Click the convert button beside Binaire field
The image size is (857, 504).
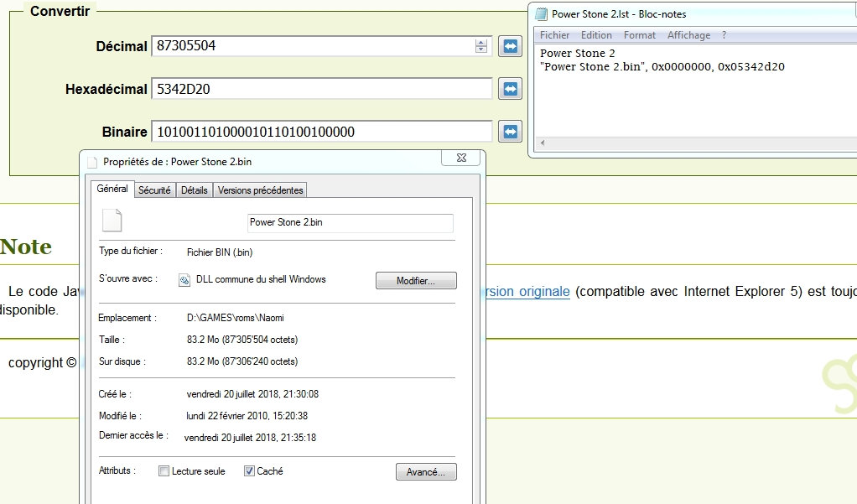[x=510, y=131]
